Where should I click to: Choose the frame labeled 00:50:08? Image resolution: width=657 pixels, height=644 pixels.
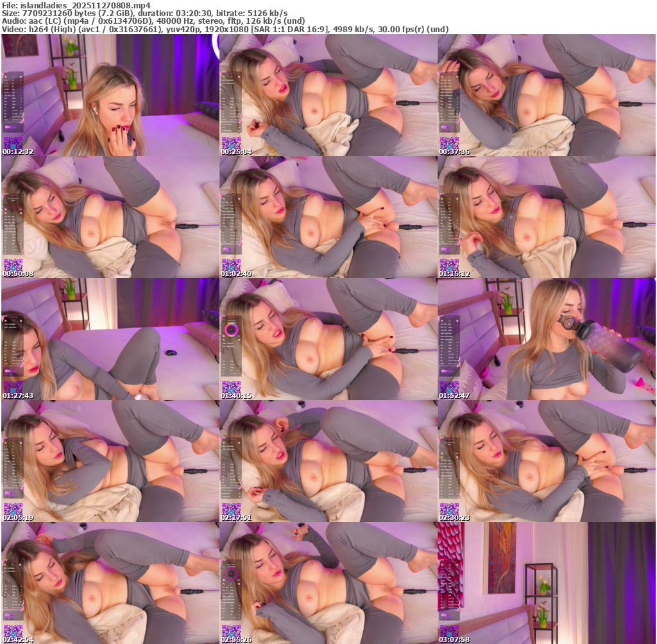point(110,217)
